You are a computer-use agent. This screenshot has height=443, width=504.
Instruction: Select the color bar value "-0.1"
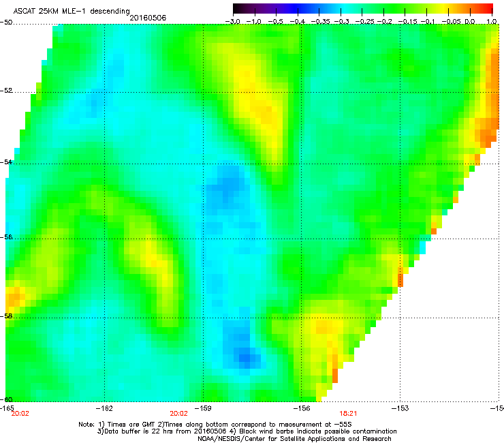(428, 22)
